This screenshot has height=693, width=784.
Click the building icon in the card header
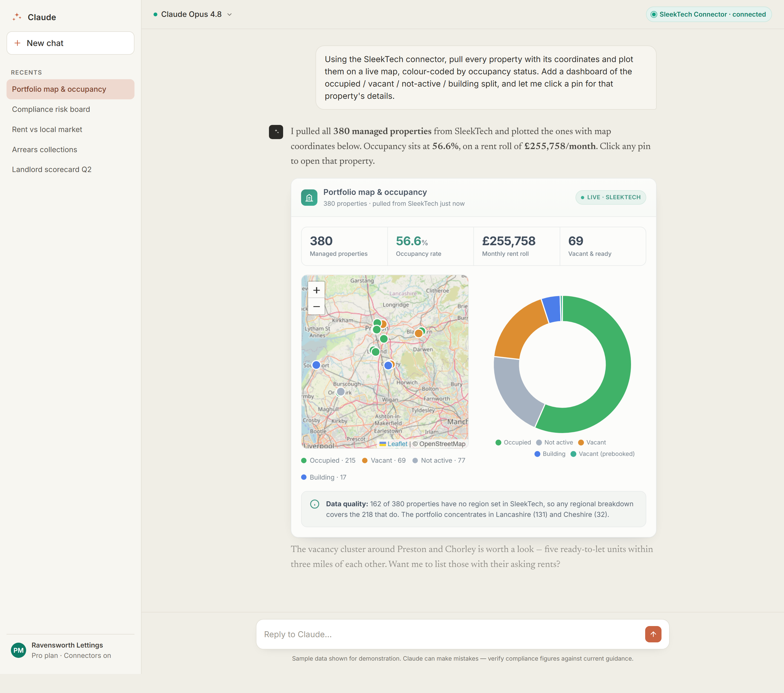tap(309, 198)
